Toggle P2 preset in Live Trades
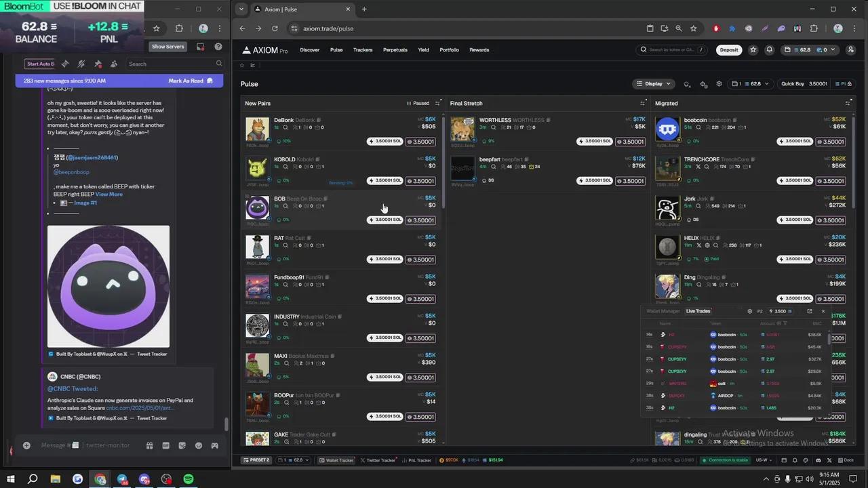868x488 pixels. 760,311
